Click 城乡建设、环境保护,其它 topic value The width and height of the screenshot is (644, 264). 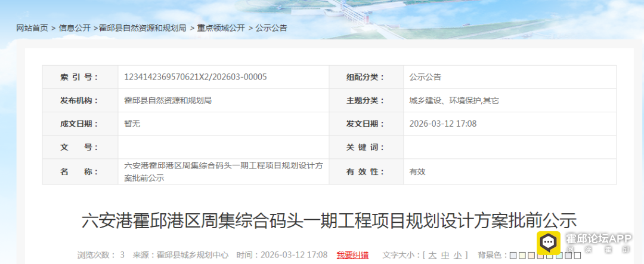tap(454, 100)
